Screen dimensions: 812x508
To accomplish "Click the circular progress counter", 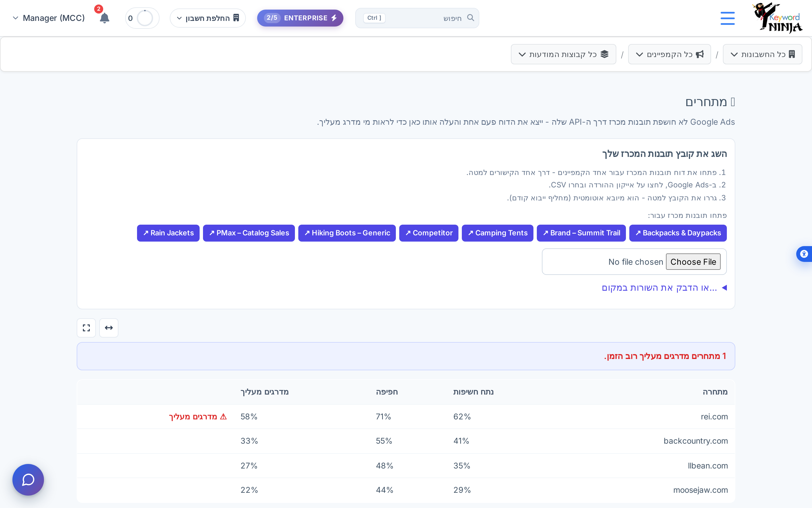I will point(142,18).
